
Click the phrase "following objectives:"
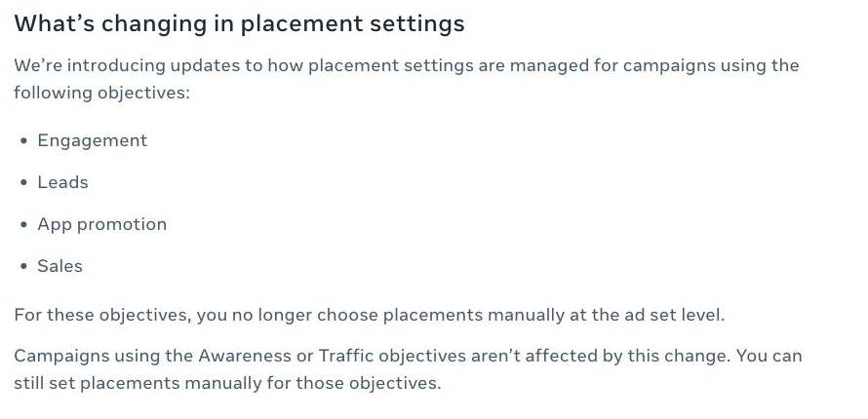coord(101,93)
